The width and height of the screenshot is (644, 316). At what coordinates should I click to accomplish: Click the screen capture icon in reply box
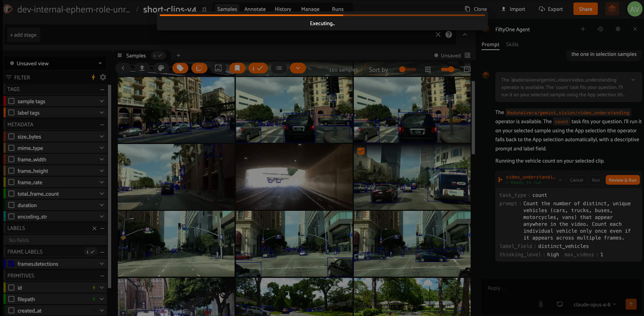coord(560,304)
